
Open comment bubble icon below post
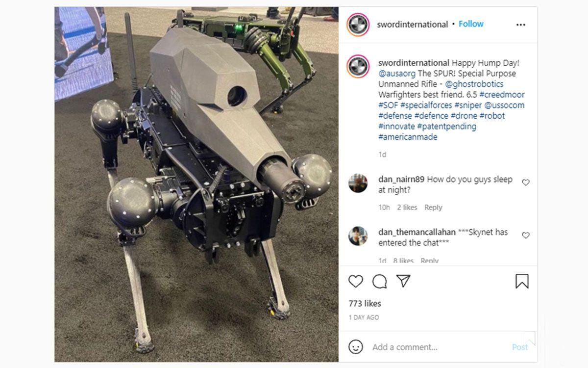pos(379,281)
